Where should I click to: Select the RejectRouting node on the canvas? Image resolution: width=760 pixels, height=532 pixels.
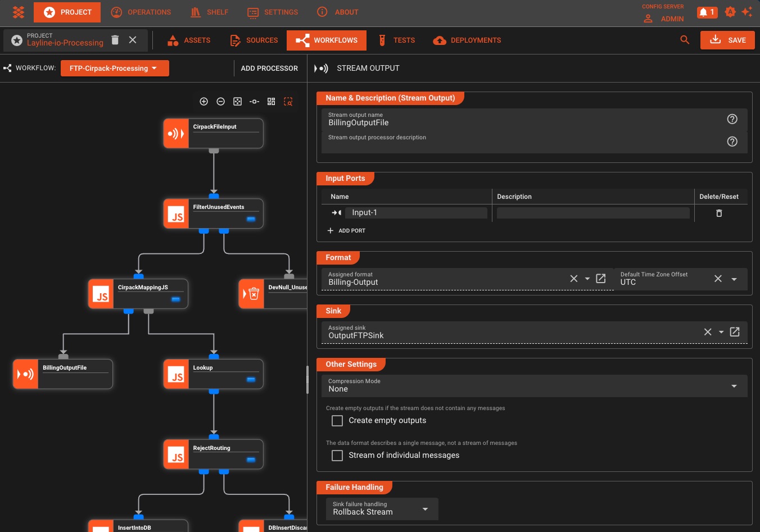pyautogui.click(x=213, y=454)
